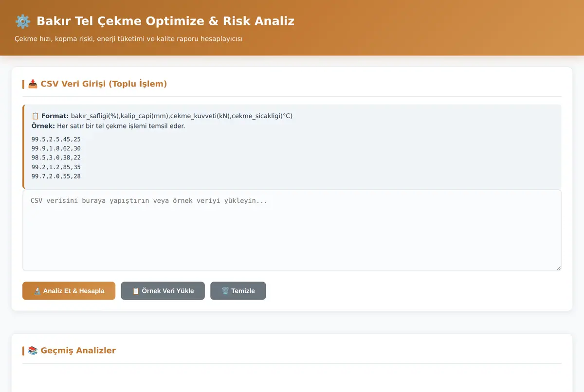Click the microscope icon in Analiz Et button

37,291
